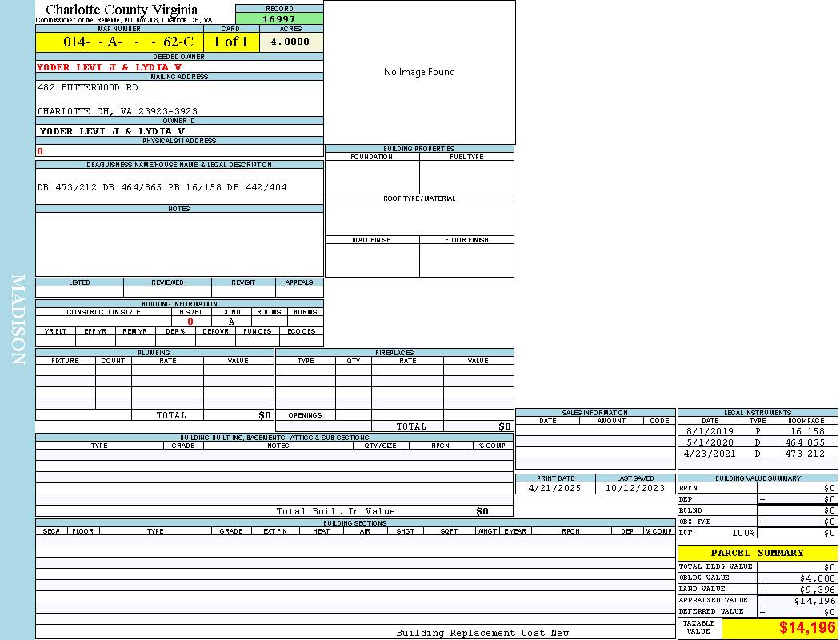Select the deeded owner name in red
The width and height of the screenshot is (840, 640).
pos(109,67)
